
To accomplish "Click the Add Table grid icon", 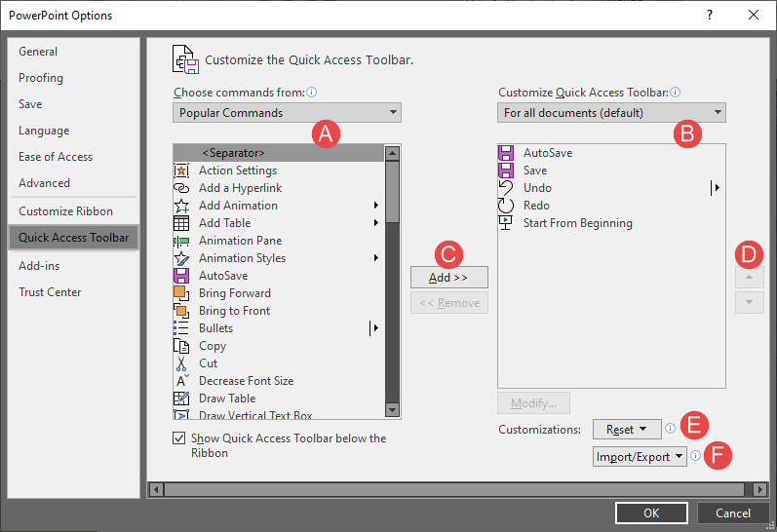I will pos(181,223).
